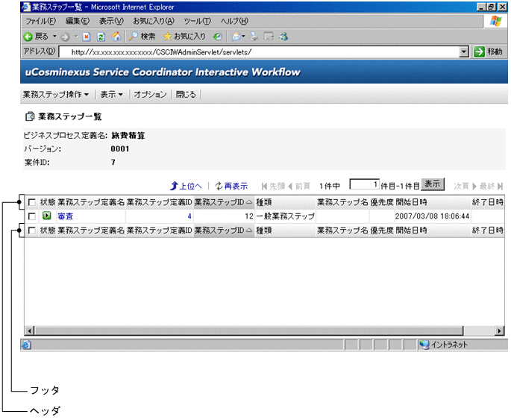Click the Stop page loading icon
The height and width of the screenshot is (420, 511).
[87, 37]
